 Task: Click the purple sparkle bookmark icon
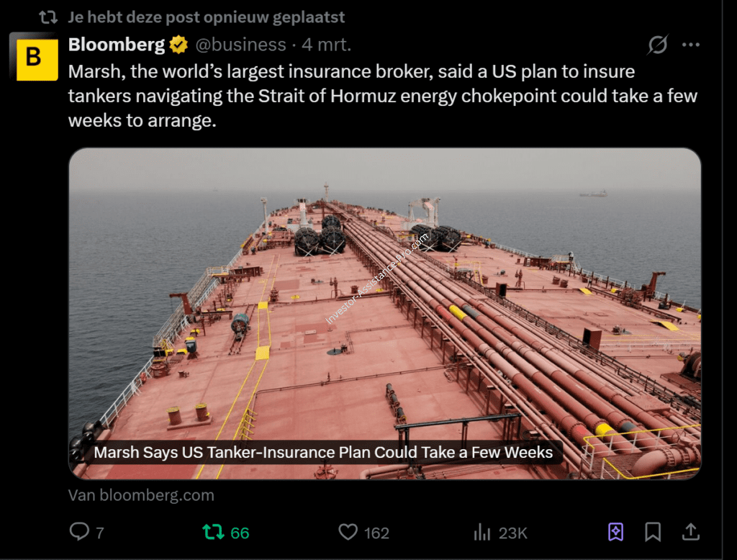pos(615,532)
